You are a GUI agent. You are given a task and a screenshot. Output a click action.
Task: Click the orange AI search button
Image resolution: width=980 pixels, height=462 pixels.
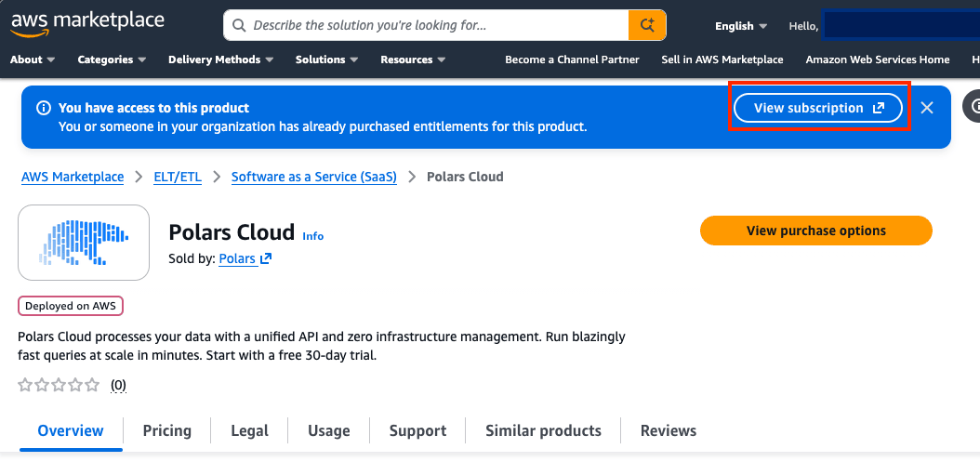[x=647, y=25]
